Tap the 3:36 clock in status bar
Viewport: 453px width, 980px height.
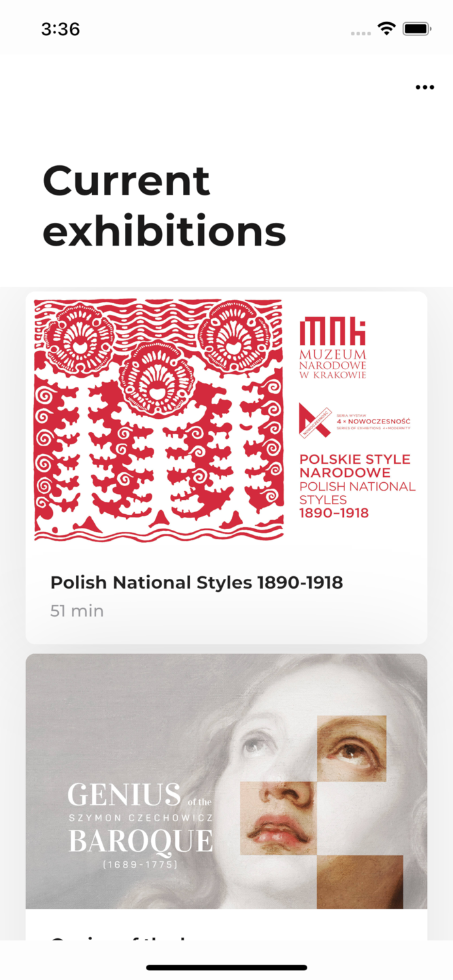60,29
